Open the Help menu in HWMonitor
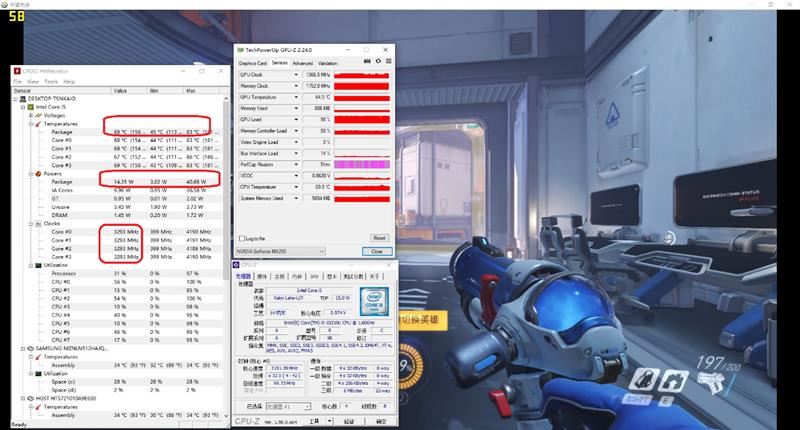Image resolution: width=800 pixels, height=430 pixels. (69, 82)
